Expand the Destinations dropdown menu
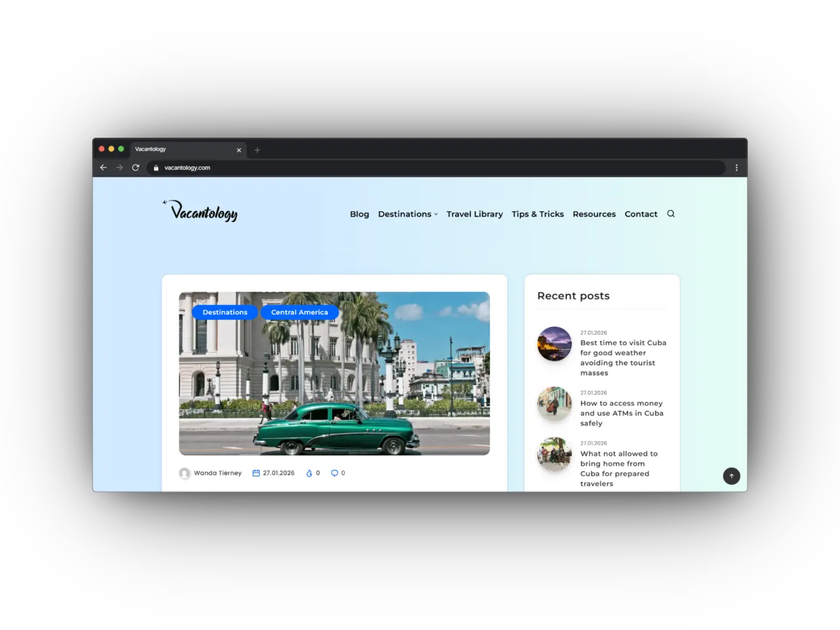 click(x=407, y=213)
